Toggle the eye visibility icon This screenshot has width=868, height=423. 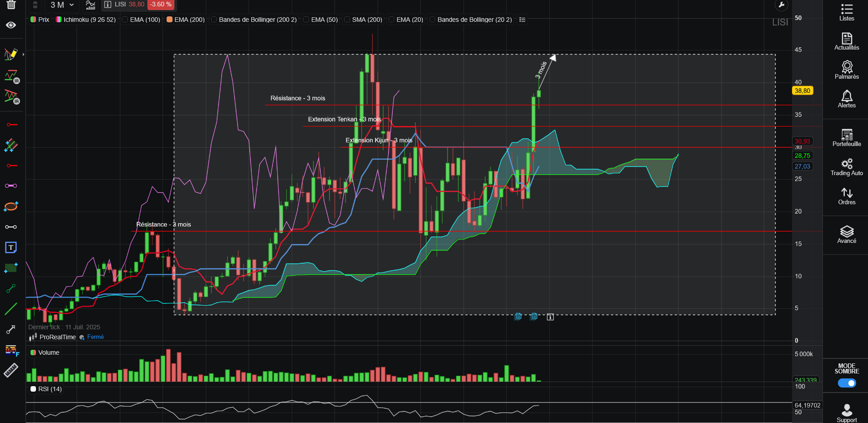click(x=11, y=25)
